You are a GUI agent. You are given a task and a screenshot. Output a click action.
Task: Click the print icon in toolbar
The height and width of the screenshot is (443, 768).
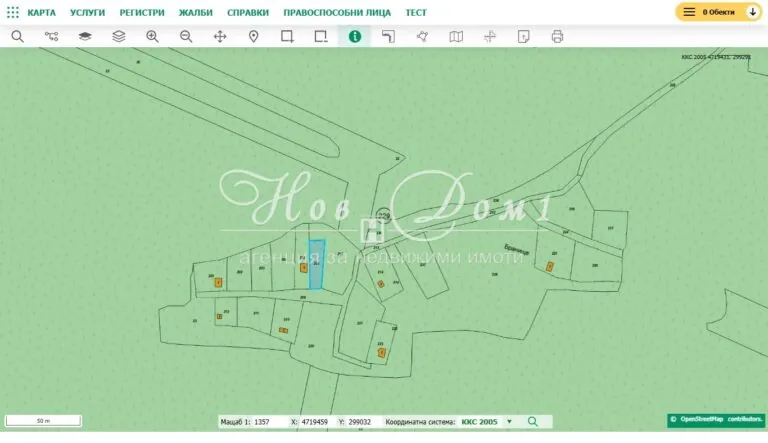tap(557, 36)
